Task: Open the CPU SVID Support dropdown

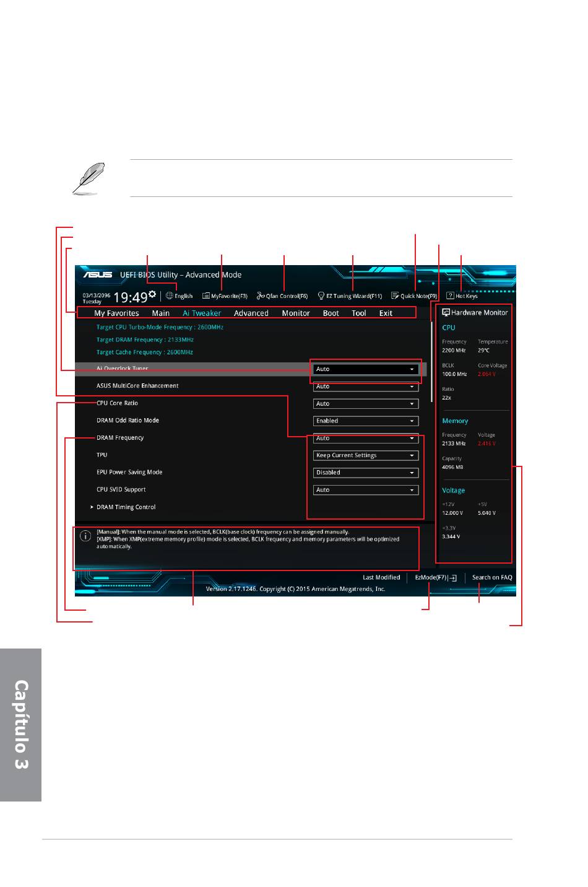Action: pos(366,490)
